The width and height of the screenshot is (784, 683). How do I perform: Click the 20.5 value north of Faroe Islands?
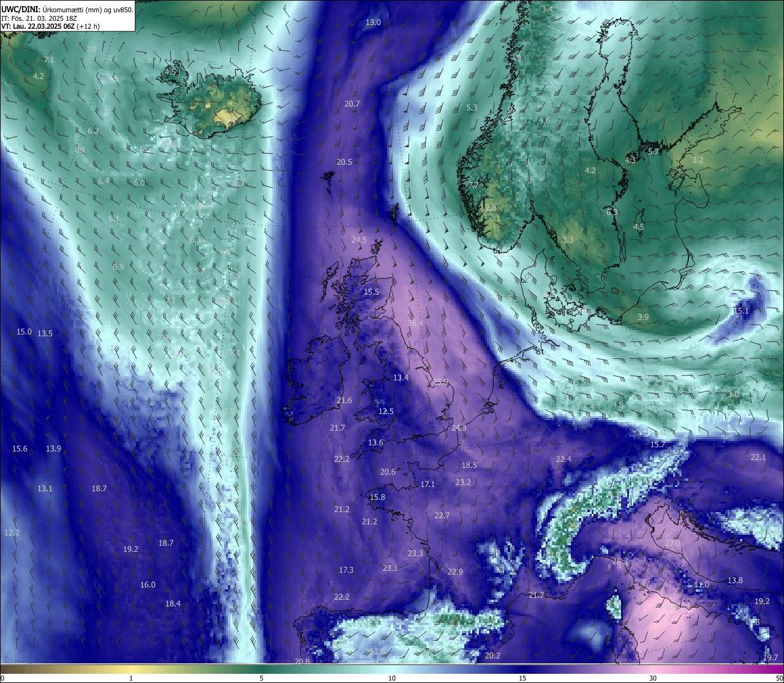pyautogui.click(x=344, y=162)
